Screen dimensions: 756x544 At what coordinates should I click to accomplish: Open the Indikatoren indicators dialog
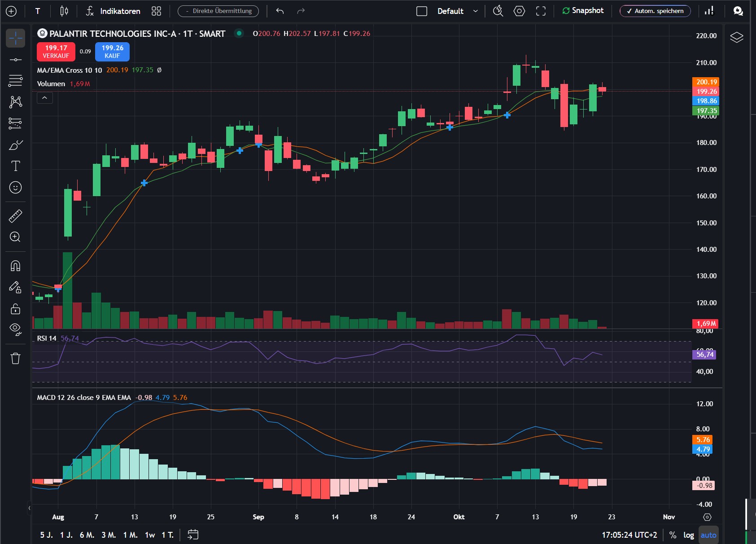coord(113,11)
